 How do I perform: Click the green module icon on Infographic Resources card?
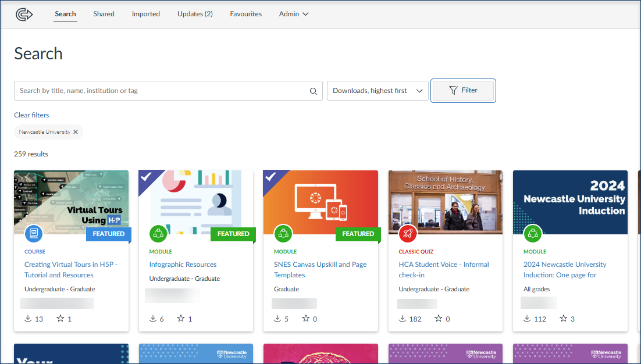coord(159,234)
